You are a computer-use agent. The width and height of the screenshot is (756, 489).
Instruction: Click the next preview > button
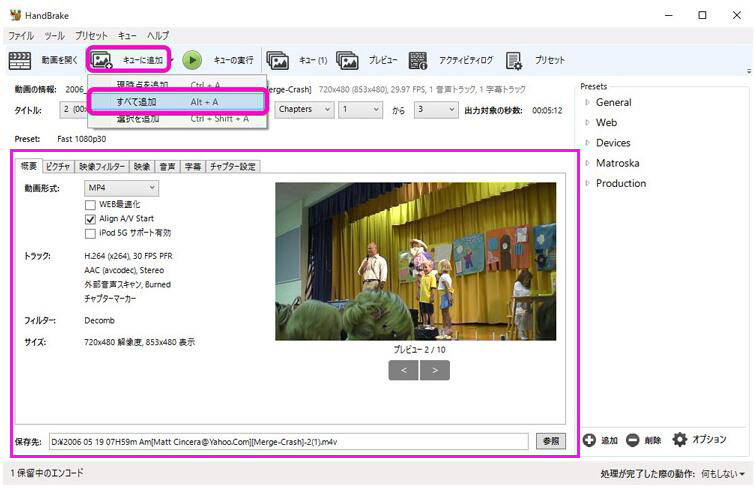434,370
